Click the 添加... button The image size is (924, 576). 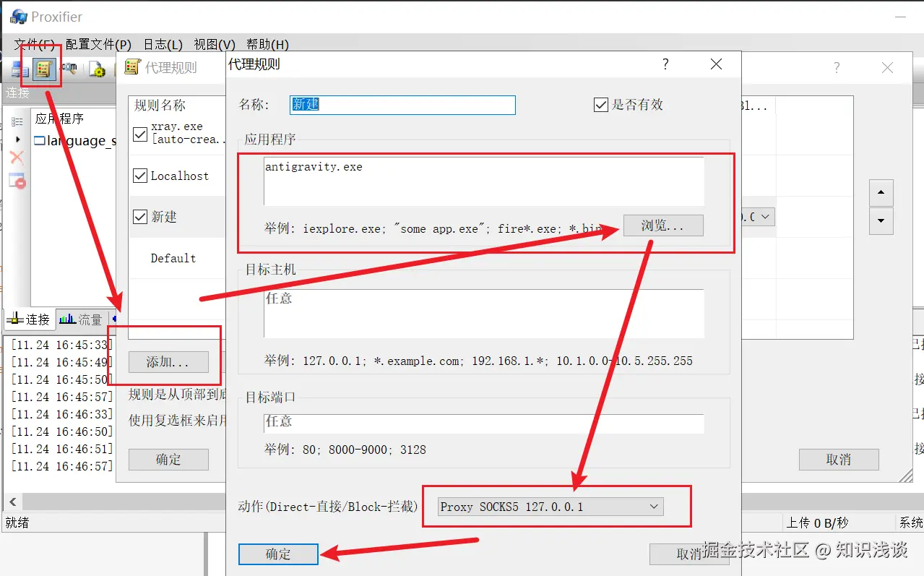(168, 362)
